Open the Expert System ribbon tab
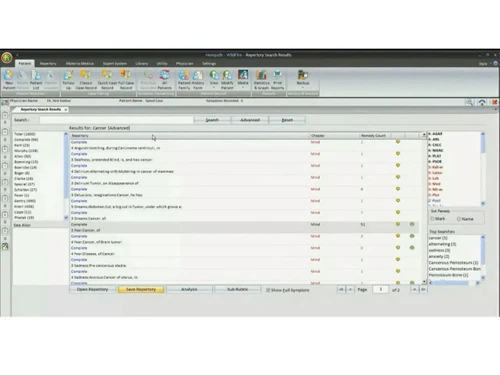 [115, 63]
